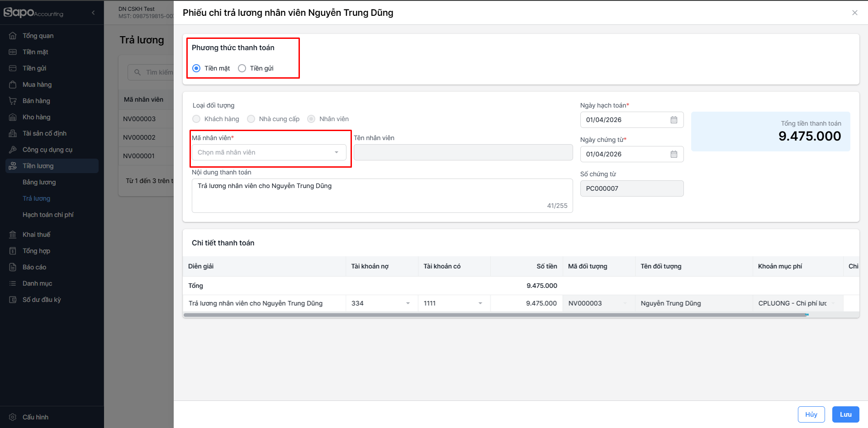The image size is (868, 428).
Task: Open the calendar picker for Ngày chứng từ
Action: (x=674, y=154)
